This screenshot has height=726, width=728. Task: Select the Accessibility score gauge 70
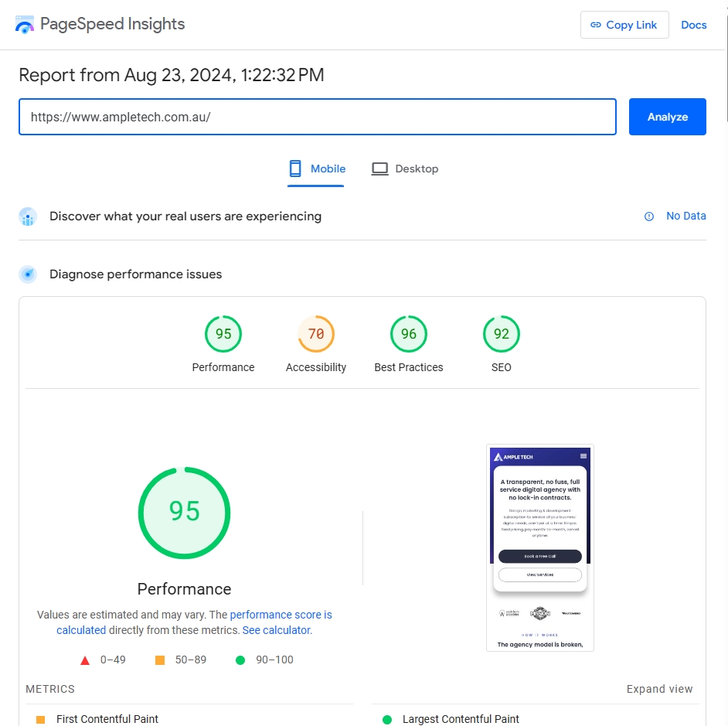coord(316,334)
